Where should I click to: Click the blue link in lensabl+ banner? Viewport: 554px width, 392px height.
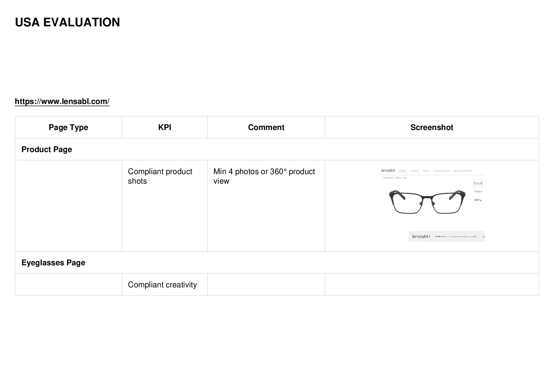pos(483,236)
